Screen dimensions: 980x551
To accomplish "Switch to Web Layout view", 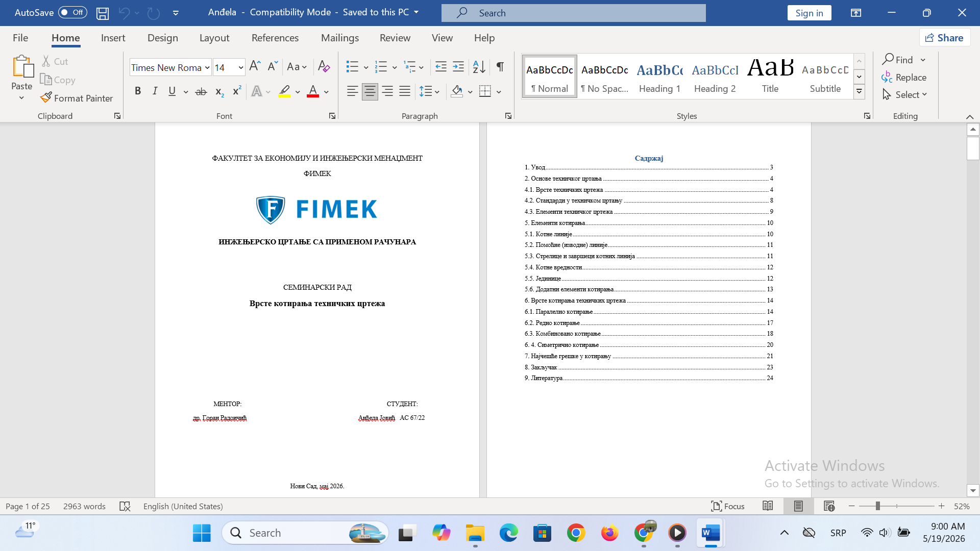I will tap(829, 506).
